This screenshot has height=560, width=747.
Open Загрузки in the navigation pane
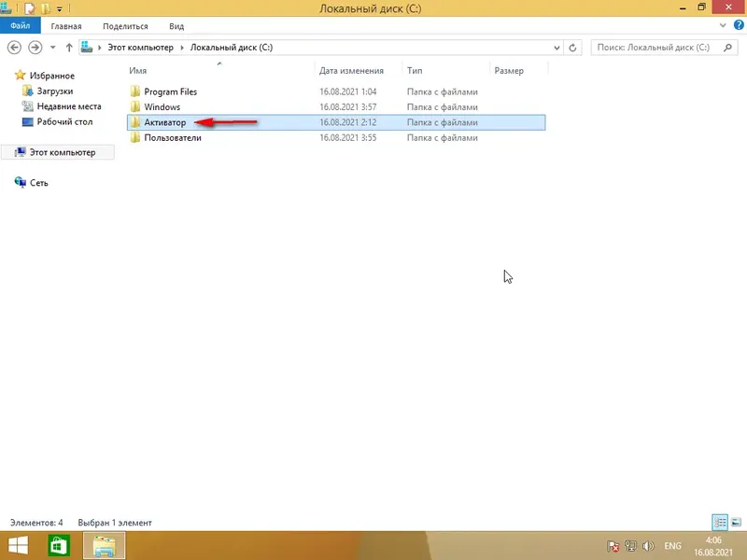pyautogui.click(x=55, y=91)
